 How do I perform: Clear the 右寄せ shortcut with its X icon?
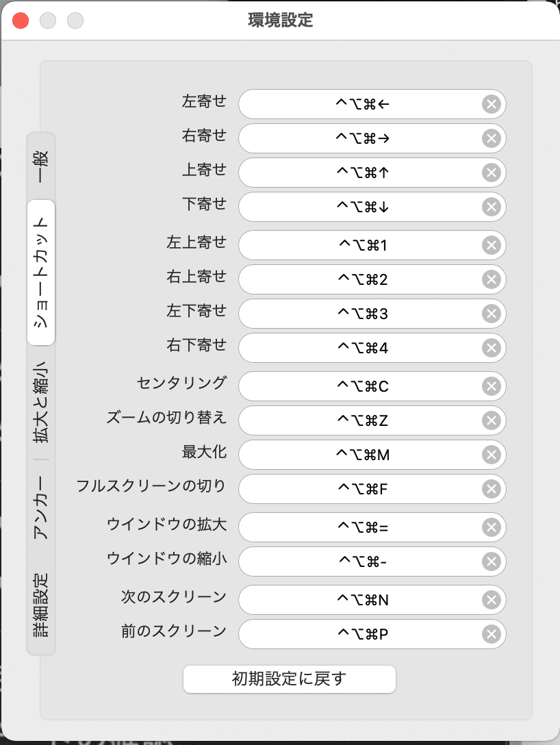(x=492, y=138)
